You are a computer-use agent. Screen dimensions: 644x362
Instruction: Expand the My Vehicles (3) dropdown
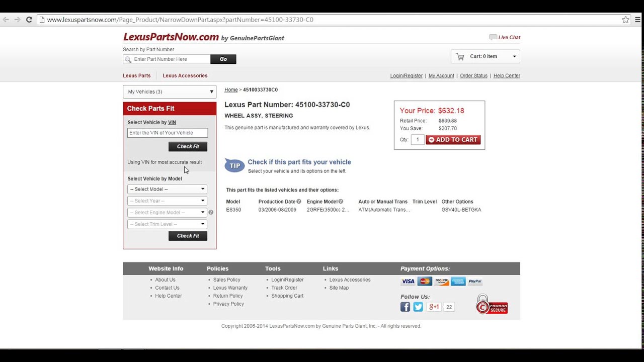pyautogui.click(x=170, y=92)
